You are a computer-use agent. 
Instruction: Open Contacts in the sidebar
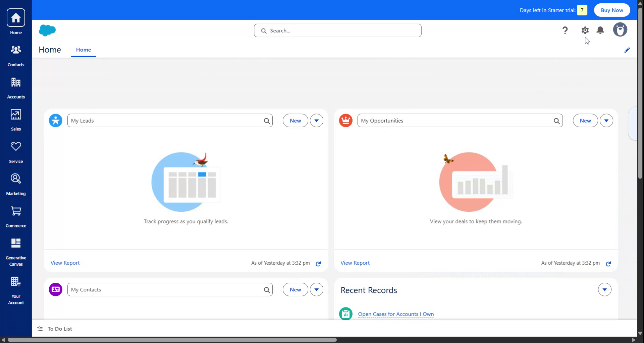tap(16, 56)
